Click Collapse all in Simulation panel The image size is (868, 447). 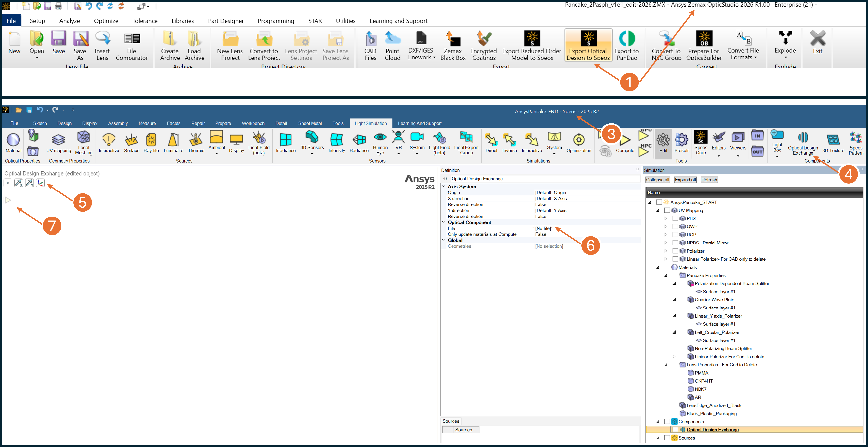pos(657,180)
